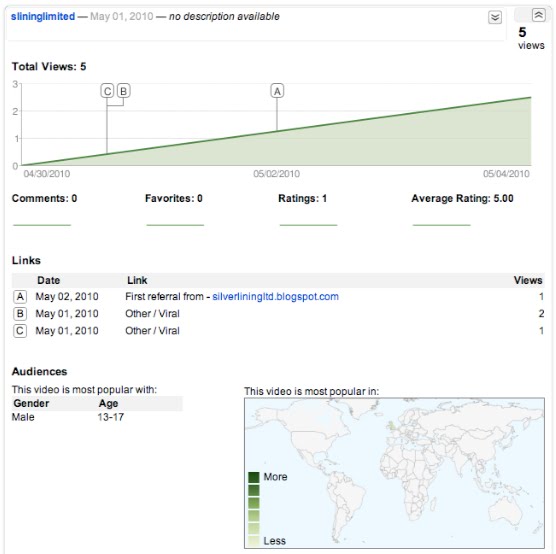Click the Links section heading
The image size is (556, 554).
(x=26, y=260)
